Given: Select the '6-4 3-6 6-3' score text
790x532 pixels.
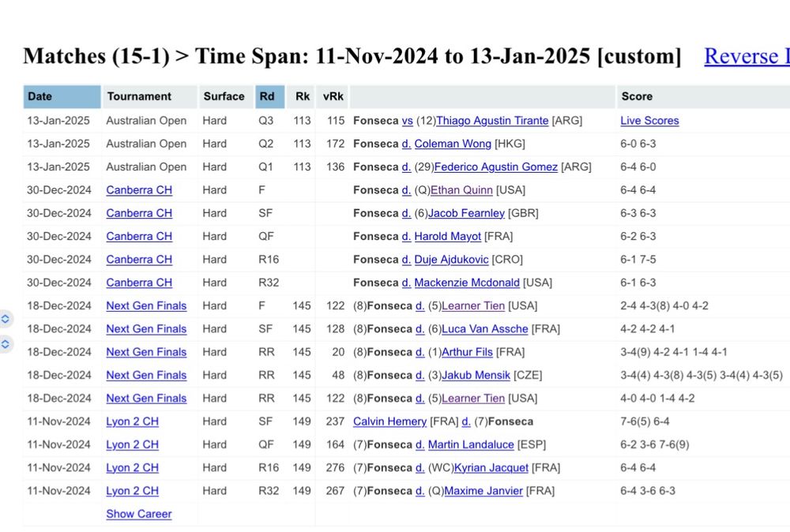Looking at the screenshot, I should pyautogui.click(x=648, y=491).
